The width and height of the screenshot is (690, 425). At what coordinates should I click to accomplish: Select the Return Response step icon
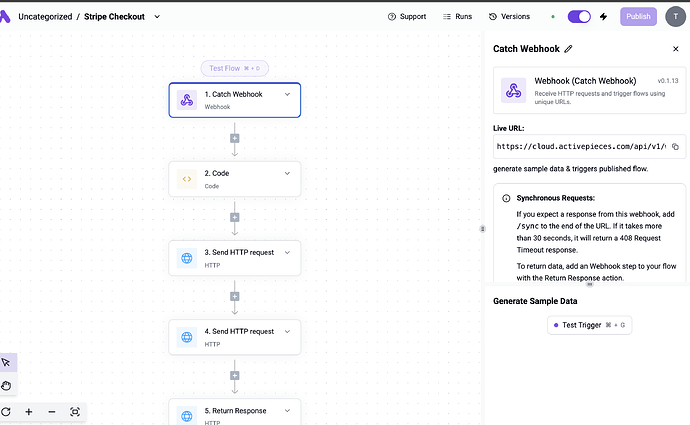pyautogui.click(x=187, y=416)
